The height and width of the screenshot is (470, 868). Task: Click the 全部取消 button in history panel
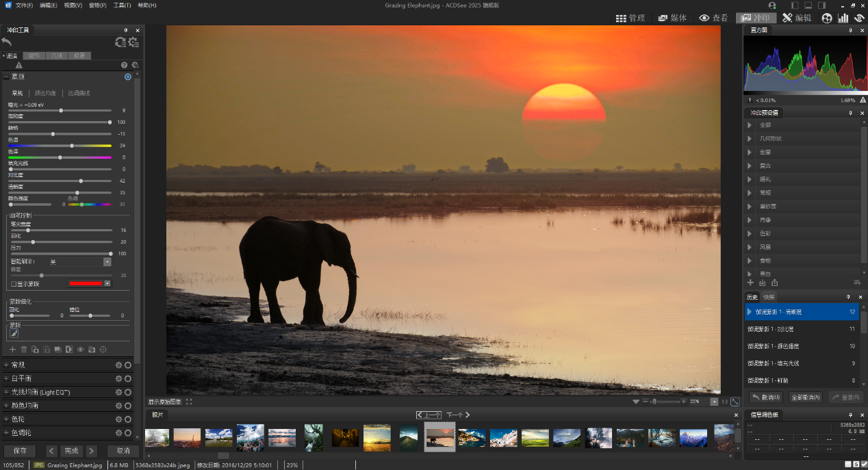click(806, 397)
